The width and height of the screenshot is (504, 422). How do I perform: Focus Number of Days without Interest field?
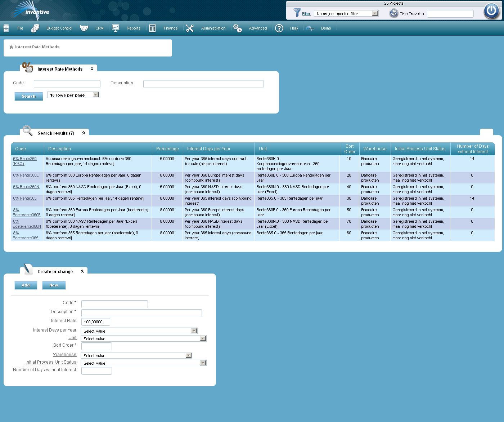[96, 371]
